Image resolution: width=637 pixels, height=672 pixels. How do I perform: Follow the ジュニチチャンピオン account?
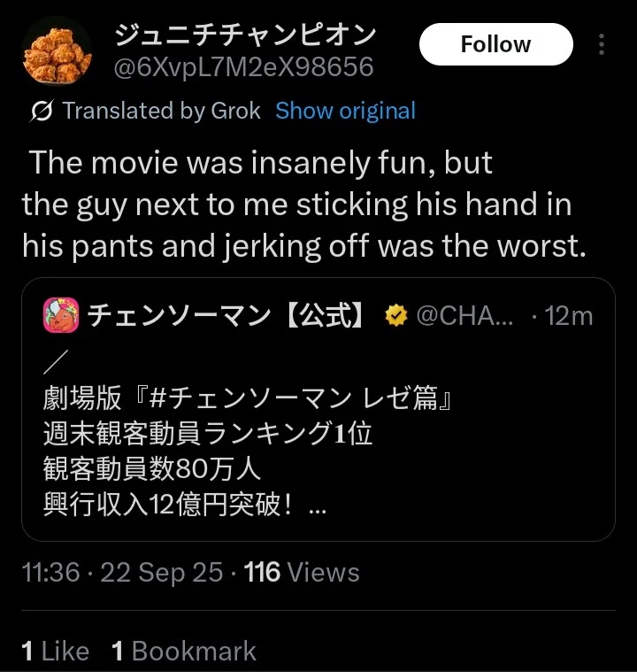pyautogui.click(x=495, y=44)
